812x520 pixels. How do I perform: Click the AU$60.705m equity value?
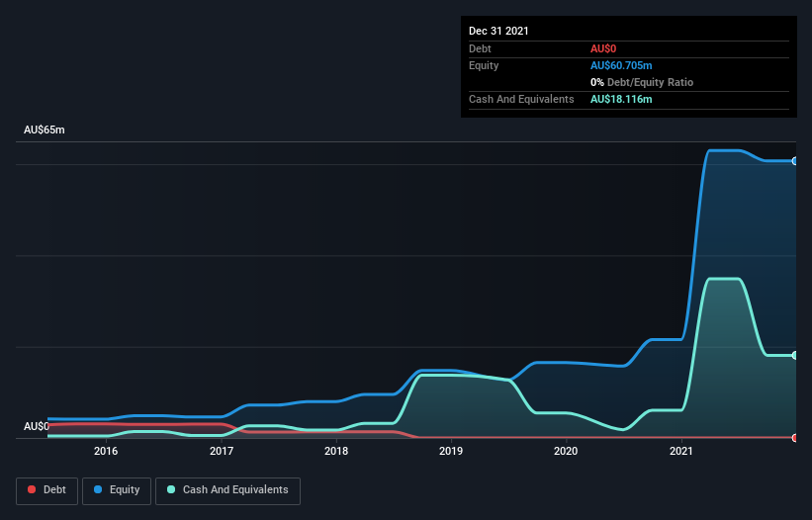click(x=621, y=65)
